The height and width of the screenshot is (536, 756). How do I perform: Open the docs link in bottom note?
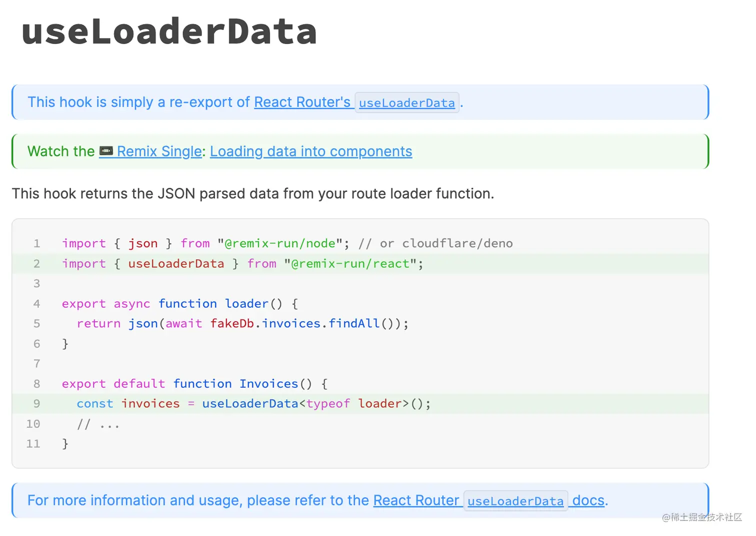(x=588, y=500)
